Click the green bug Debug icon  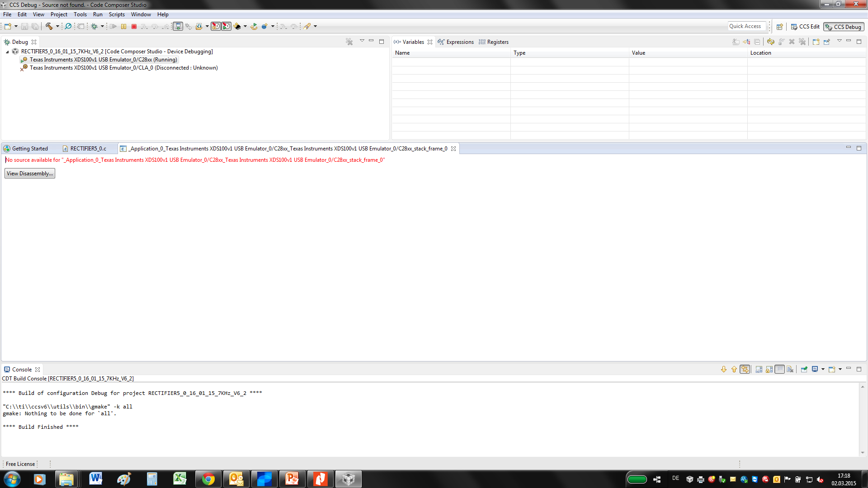94,27
